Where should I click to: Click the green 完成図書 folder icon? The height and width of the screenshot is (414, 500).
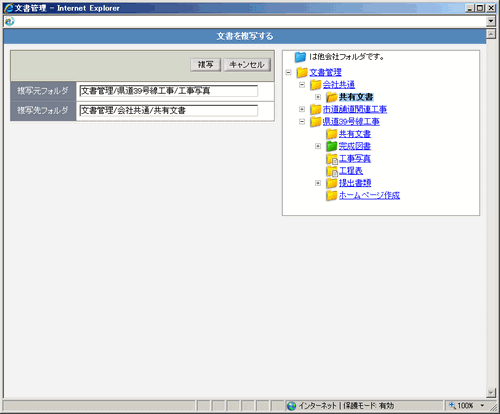click(331, 146)
